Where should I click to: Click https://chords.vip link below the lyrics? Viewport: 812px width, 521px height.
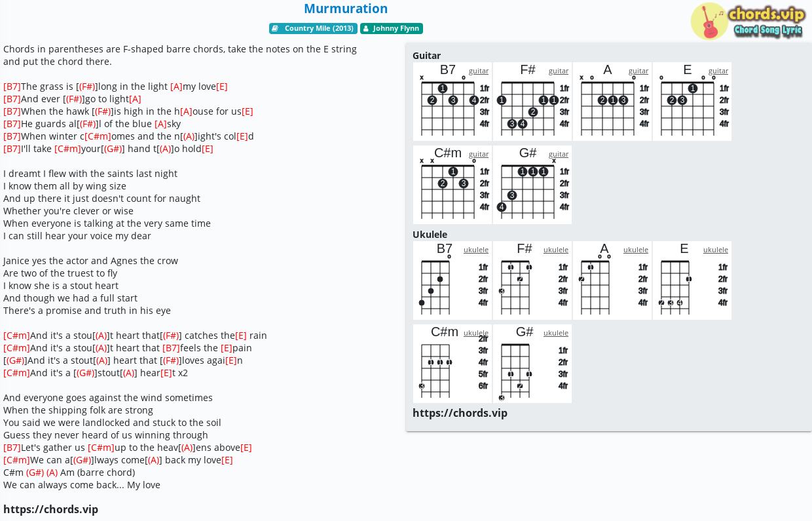tap(50, 509)
